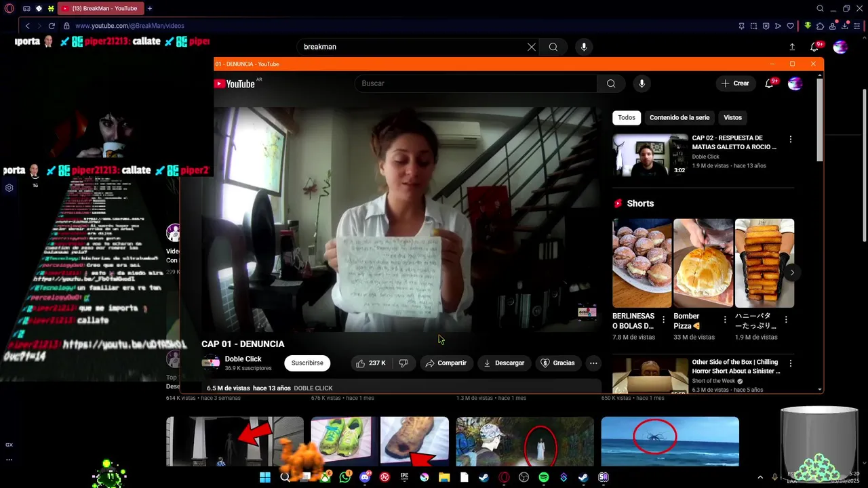Image resolution: width=868 pixels, height=488 pixels.
Task: Click the Suscribirse button
Action: 307,363
